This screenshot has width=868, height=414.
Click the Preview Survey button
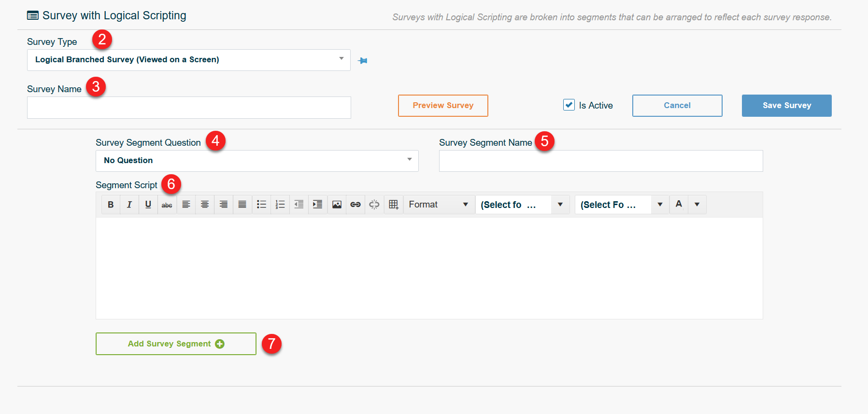[443, 106]
